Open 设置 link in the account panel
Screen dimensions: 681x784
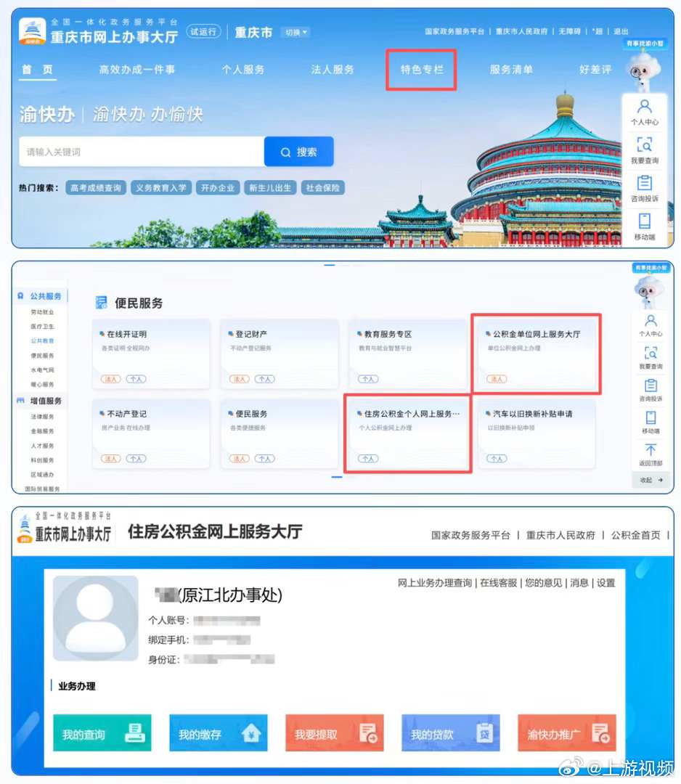605,582
